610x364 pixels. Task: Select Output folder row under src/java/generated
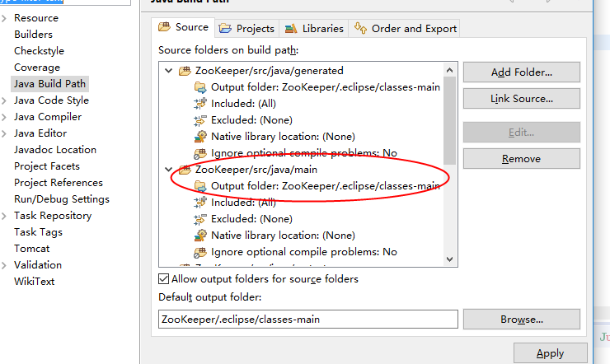click(x=326, y=87)
